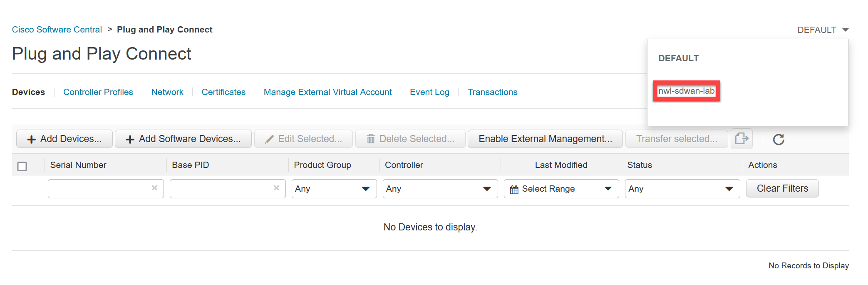
Task: Click the Base PID column header
Action: [191, 165]
